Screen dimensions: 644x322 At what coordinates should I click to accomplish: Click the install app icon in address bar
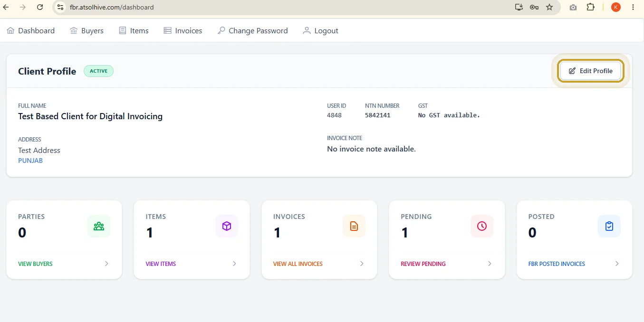[519, 7]
